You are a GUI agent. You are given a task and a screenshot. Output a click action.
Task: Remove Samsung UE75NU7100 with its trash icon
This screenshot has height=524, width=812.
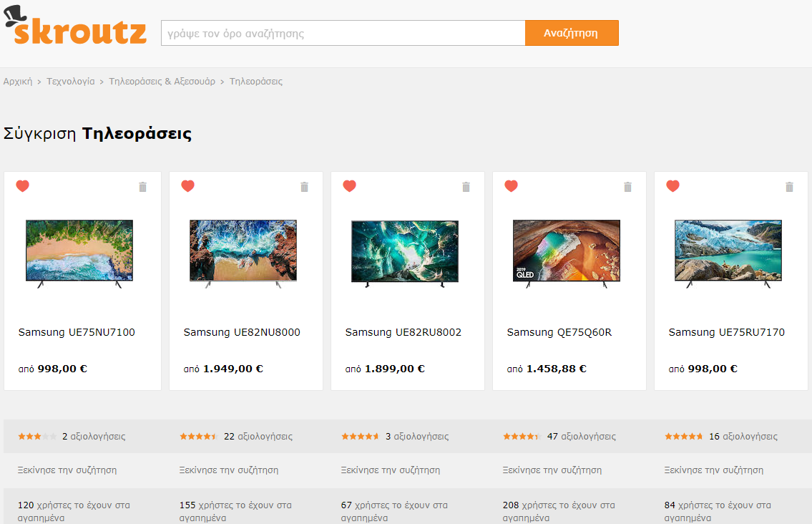[x=142, y=187]
